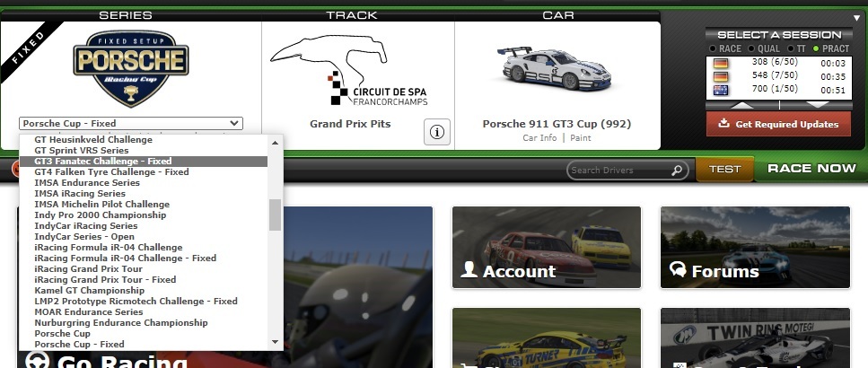Click the search magnifier icon in Search Drivers
The width and height of the screenshot is (868, 368).
677,171
